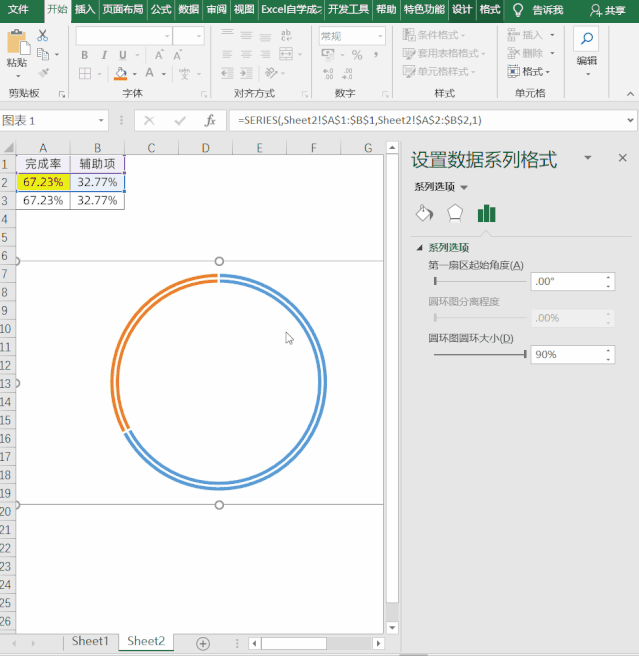The image size is (639, 656).
Task: Click the fx insert function icon
Action: pos(210,120)
